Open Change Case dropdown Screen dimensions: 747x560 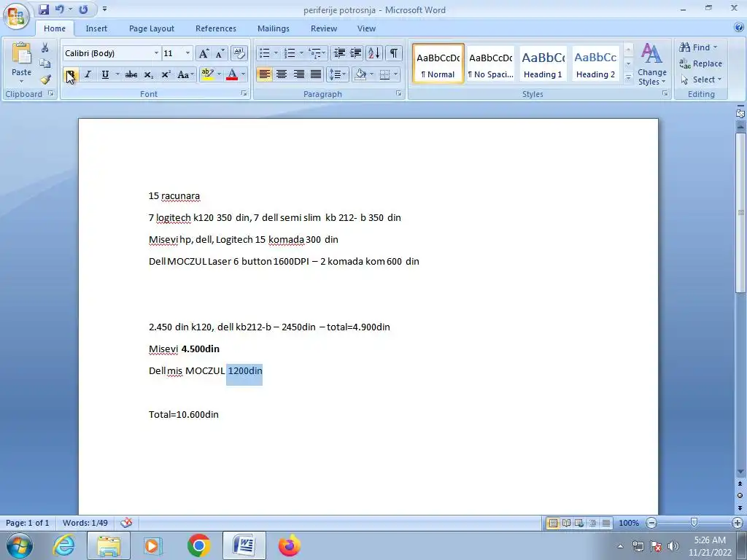tap(186, 74)
